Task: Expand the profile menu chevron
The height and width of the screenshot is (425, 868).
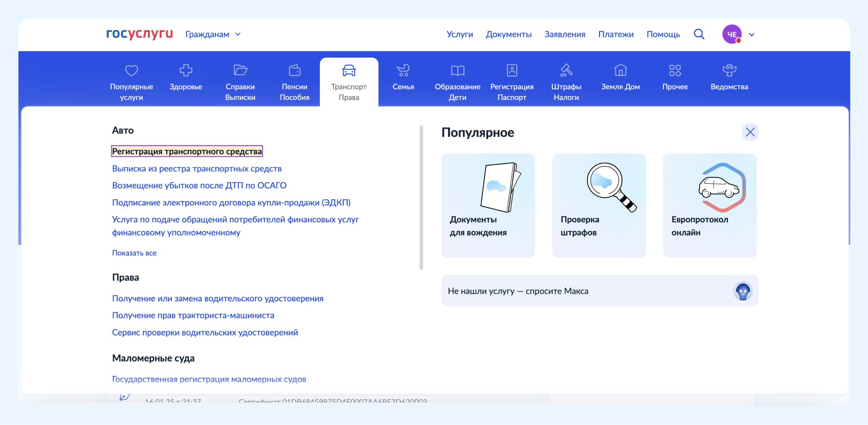Action: point(752,35)
